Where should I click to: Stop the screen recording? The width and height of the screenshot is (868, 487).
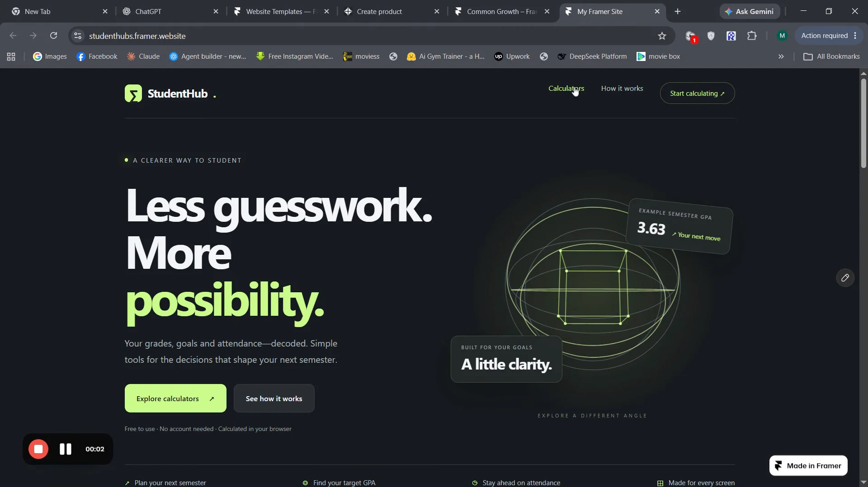[38, 449]
